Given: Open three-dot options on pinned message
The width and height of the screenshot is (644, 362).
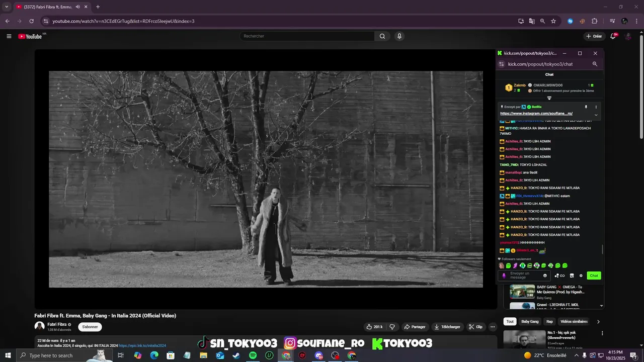Looking at the screenshot, I should (596, 107).
